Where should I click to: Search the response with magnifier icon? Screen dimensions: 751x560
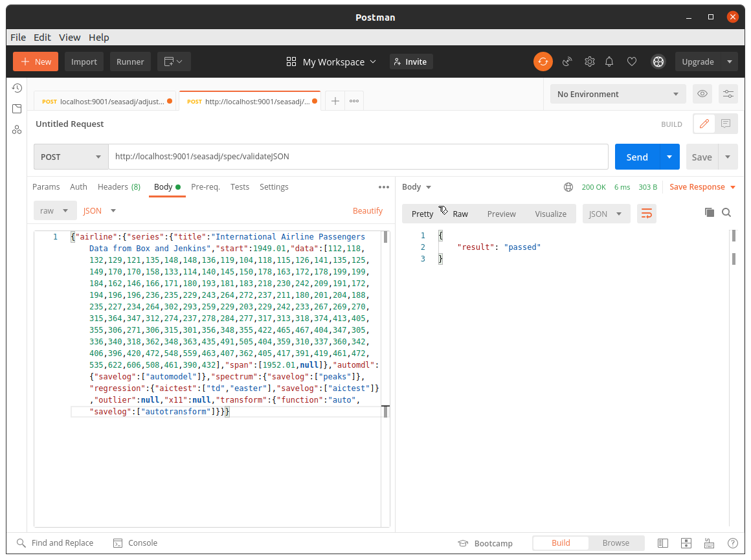[x=726, y=213]
